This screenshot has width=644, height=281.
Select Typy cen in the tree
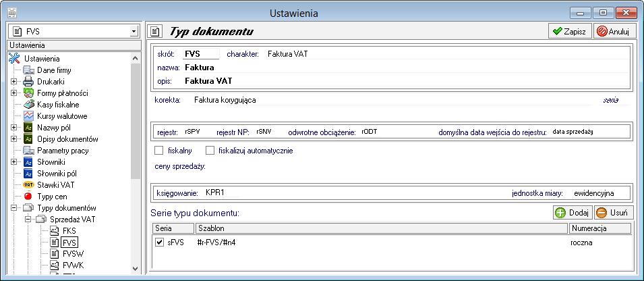52,197
